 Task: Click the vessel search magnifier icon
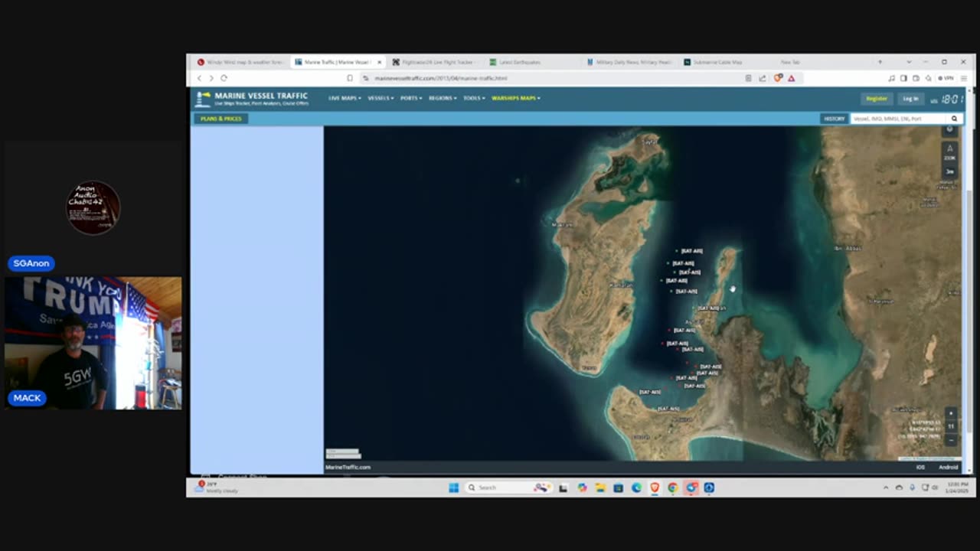954,119
